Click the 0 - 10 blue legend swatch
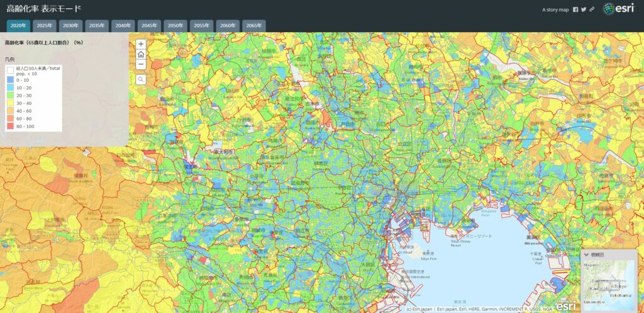Screen dimensions: 644x313 (x=10, y=80)
